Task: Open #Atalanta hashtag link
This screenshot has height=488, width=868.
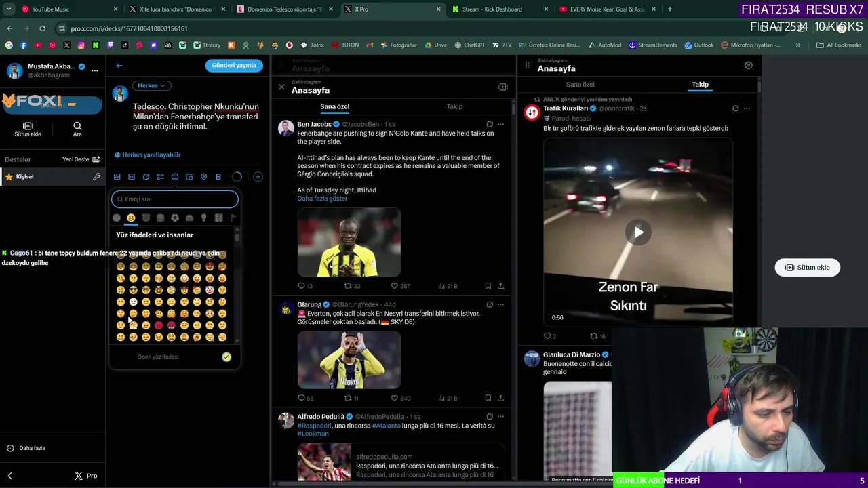Action: [388, 426]
